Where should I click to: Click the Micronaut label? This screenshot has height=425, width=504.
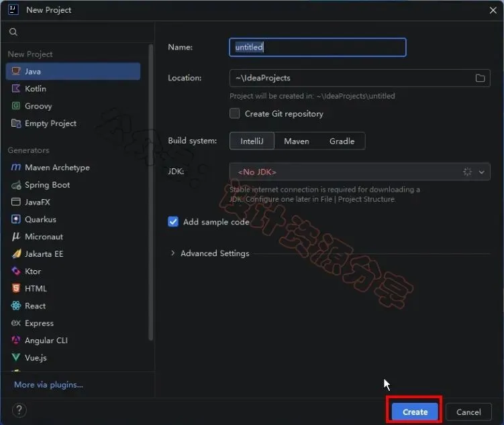(44, 237)
